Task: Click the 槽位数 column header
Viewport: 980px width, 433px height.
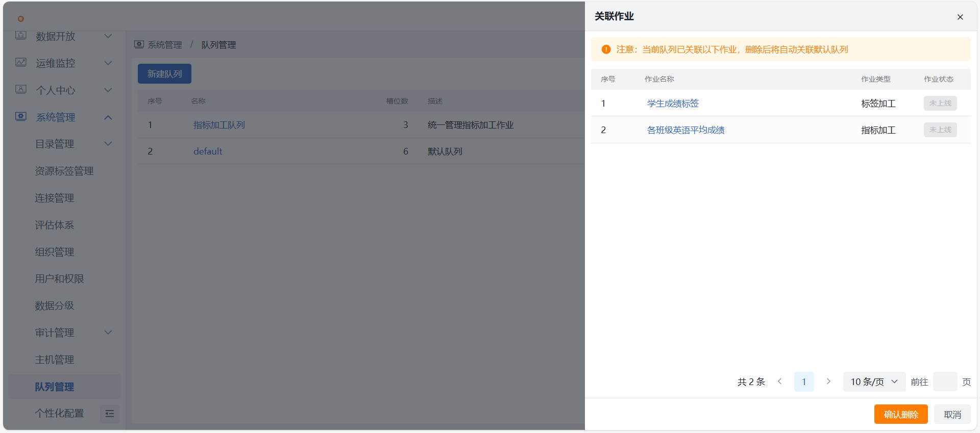Action: point(397,101)
